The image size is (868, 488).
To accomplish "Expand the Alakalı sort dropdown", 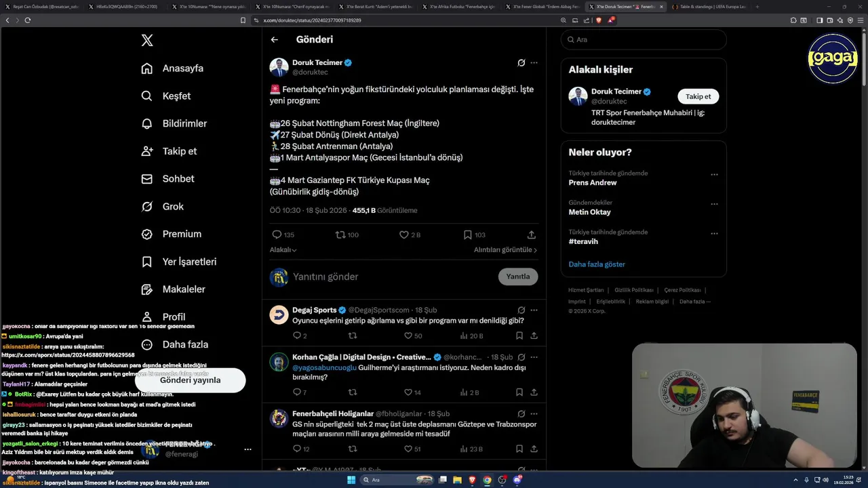I will click(283, 250).
